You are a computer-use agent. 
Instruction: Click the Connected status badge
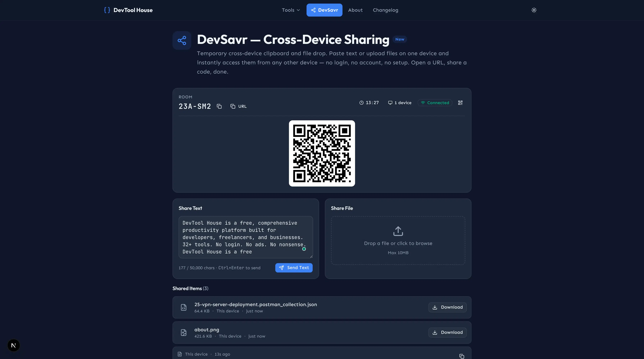435,103
